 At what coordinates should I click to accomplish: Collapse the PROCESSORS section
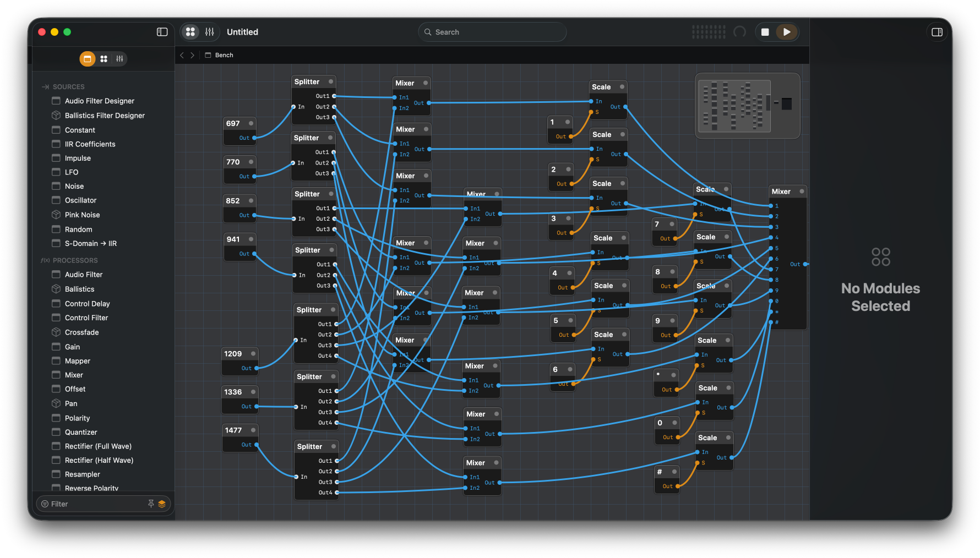(75, 260)
